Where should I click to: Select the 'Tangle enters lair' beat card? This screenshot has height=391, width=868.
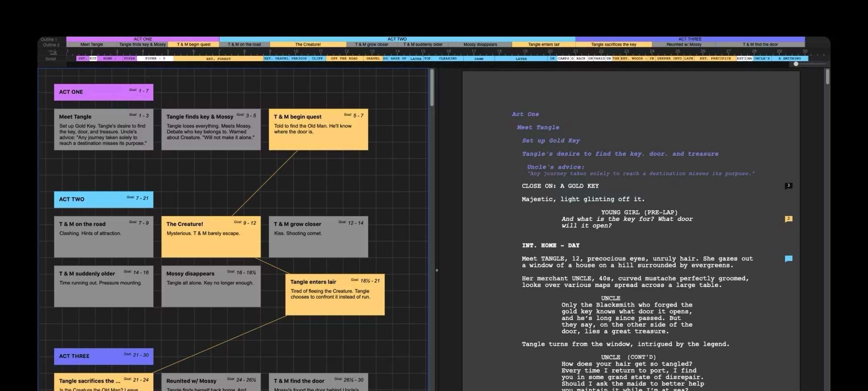click(334, 295)
